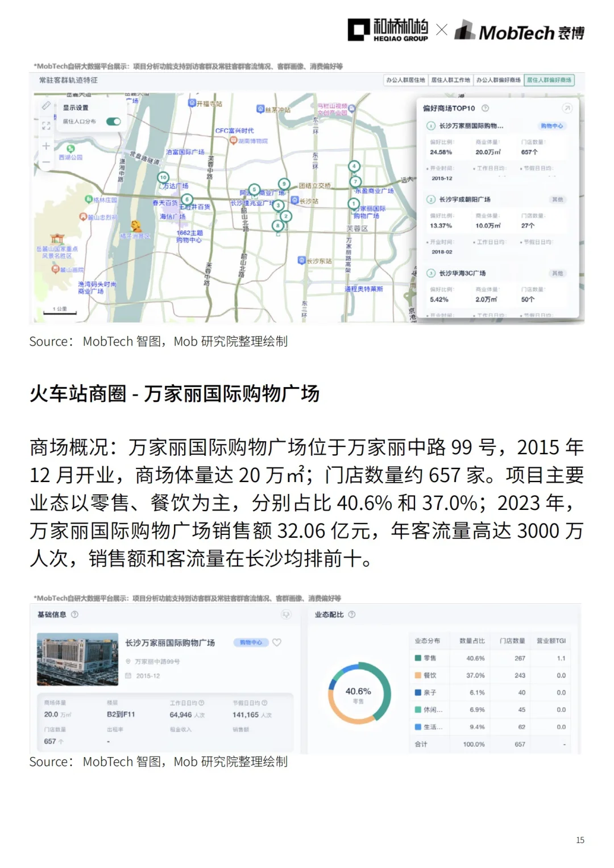Viewport: 614px width, 868px height.
Task: Click the help icon beside 偏好商场TOP10
Action: coord(485,108)
